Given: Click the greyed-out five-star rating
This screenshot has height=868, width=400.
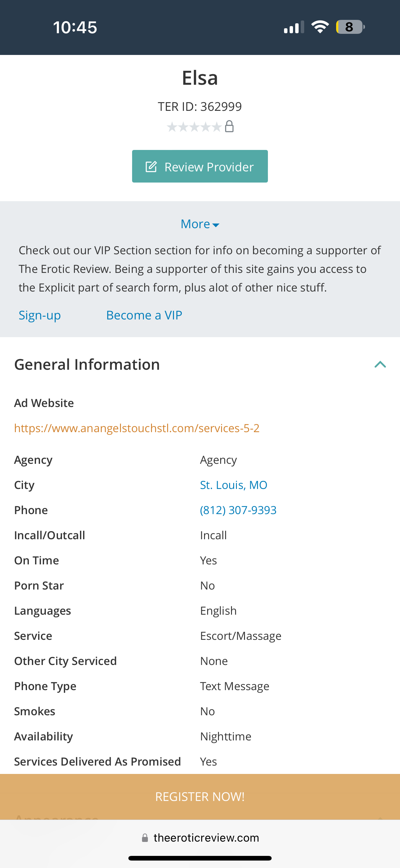Looking at the screenshot, I should [194, 127].
